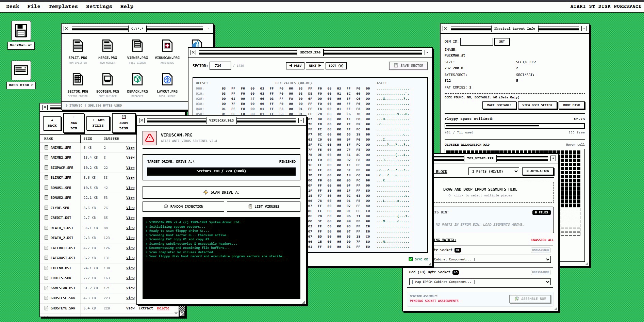Open the Settings menu
The width and height of the screenshot is (644, 322).
pyautogui.click(x=99, y=6)
